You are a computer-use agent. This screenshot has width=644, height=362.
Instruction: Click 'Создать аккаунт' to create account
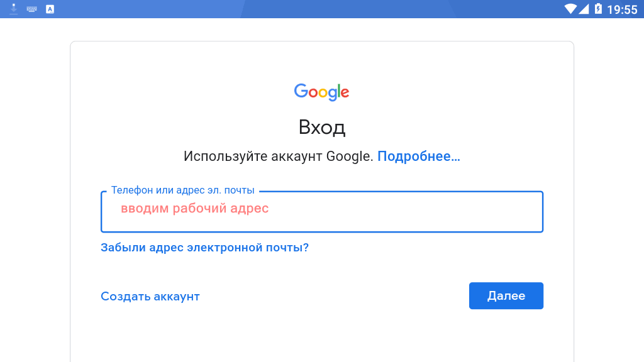[150, 297]
